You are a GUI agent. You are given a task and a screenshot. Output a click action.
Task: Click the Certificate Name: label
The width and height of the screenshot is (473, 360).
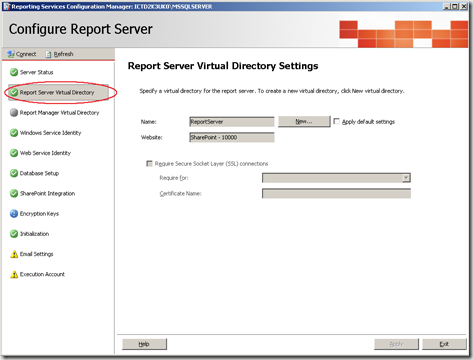(x=180, y=193)
